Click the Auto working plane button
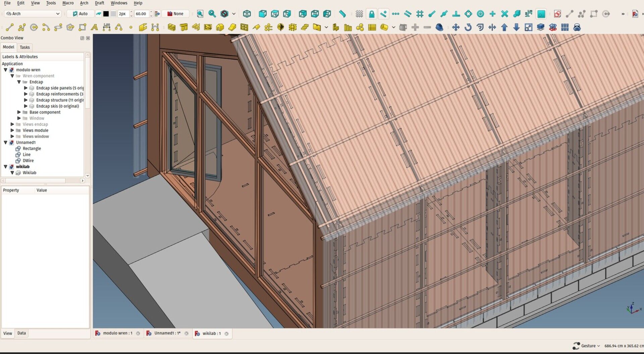Viewport: 644px width, 354px height. click(x=80, y=14)
